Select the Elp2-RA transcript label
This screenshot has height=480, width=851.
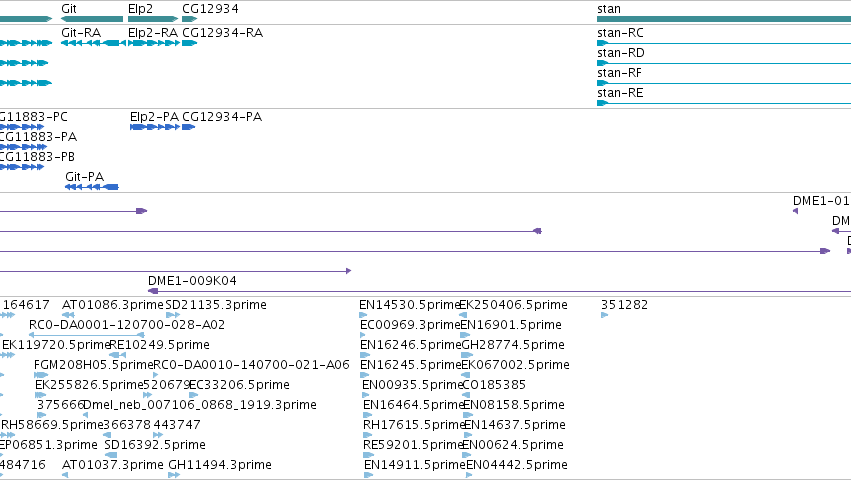point(153,33)
